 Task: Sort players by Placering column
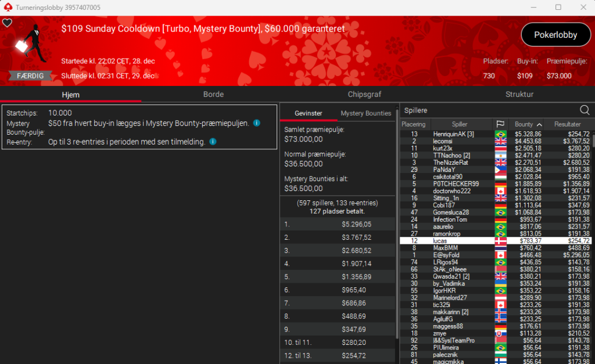414,124
